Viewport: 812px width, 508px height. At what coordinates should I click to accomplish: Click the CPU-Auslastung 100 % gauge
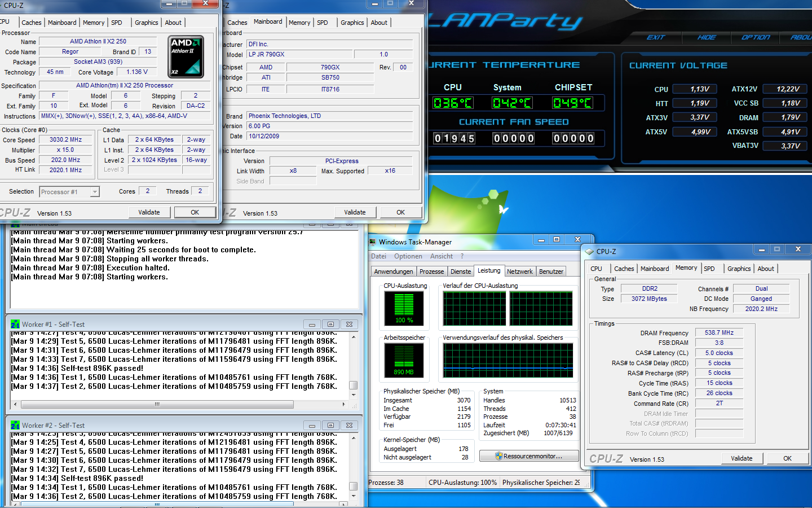point(404,309)
